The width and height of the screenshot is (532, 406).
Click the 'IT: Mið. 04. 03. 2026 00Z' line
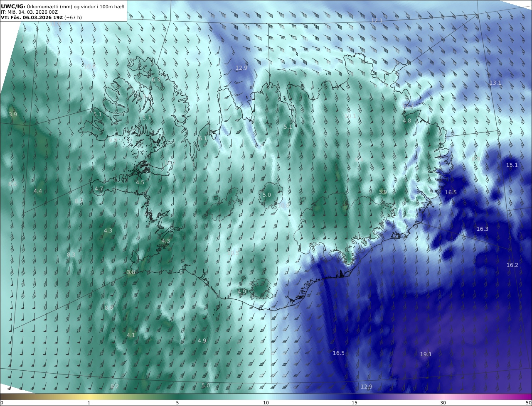[x=29, y=12]
